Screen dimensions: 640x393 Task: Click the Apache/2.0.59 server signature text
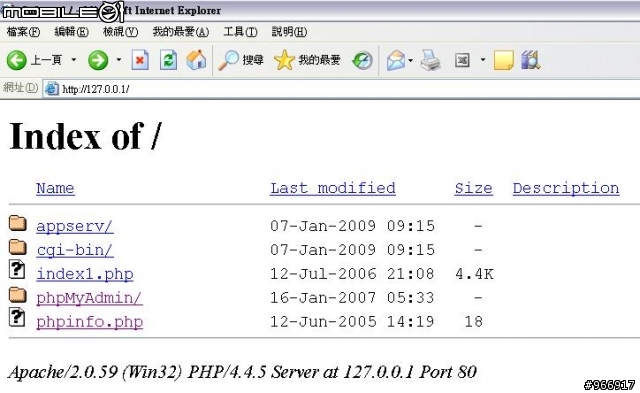coord(242,372)
